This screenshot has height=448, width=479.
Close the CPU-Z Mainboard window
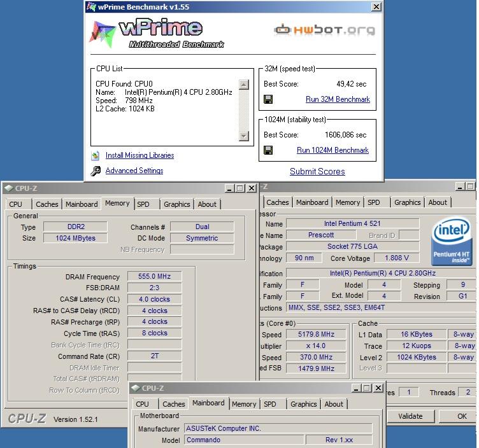(x=378, y=388)
